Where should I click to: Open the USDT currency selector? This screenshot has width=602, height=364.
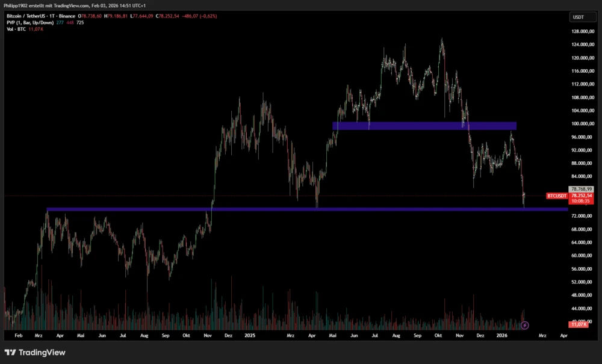[582, 17]
